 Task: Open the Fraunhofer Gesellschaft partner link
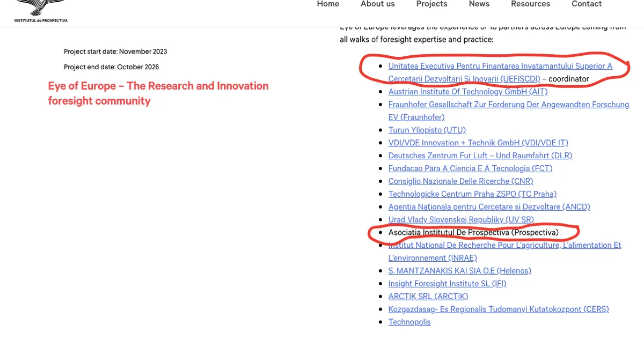(x=508, y=105)
